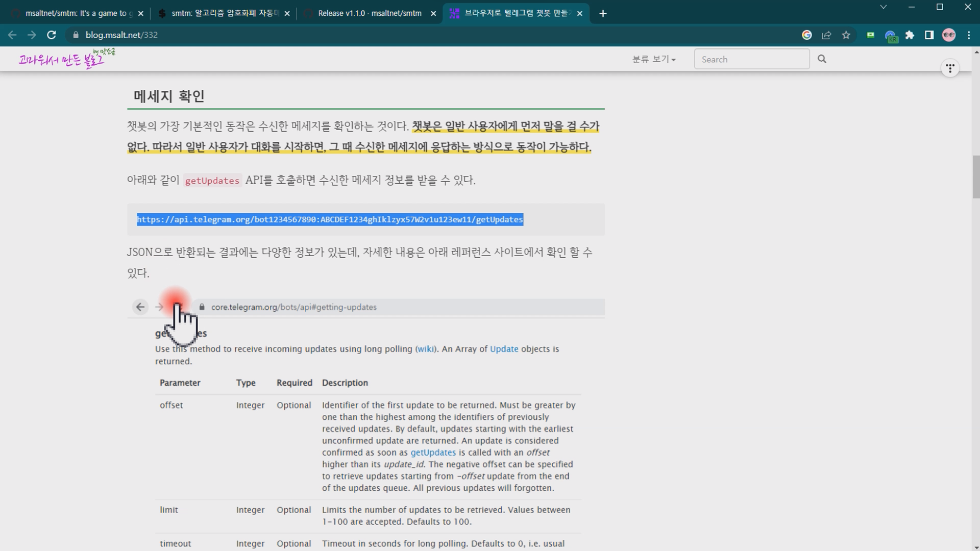Click the blog logo title
This screenshot has height=551, width=980.
pyautogui.click(x=66, y=59)
